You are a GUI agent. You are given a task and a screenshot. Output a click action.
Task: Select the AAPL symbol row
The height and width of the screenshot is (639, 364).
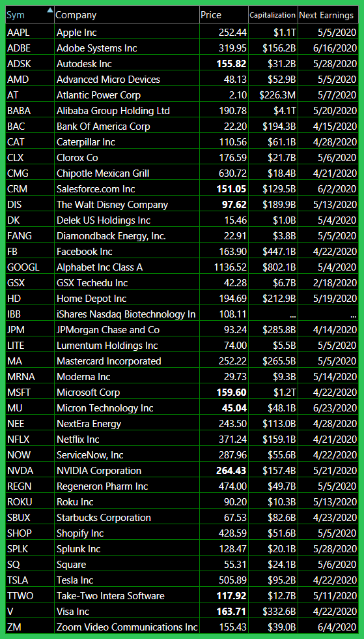(x=182, y=32)
